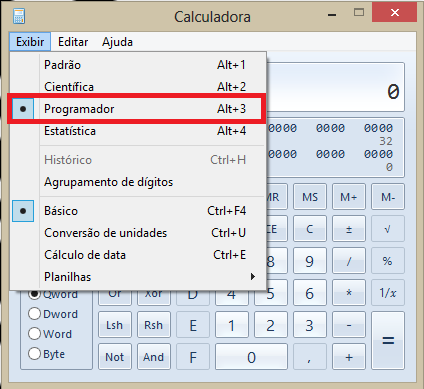Click the 1/x reciprocal button
This screenshot has width=424, height=389.
coord(388,293)
